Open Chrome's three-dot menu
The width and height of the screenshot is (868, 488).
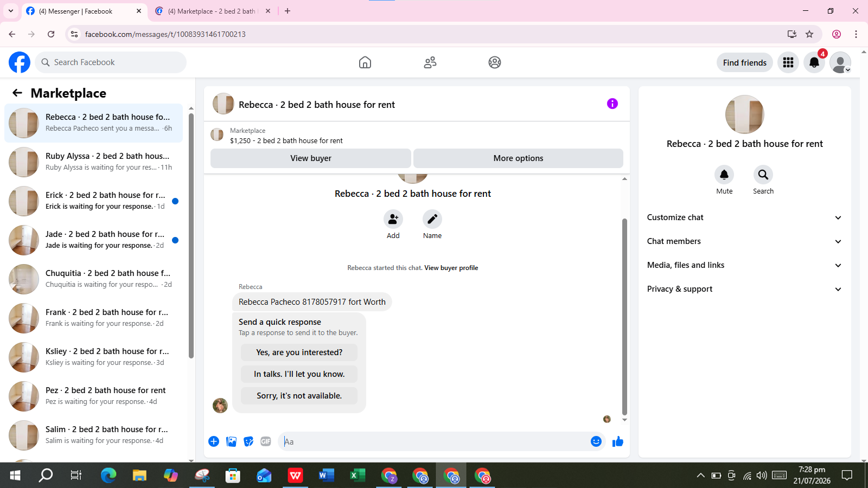(856, 34)
